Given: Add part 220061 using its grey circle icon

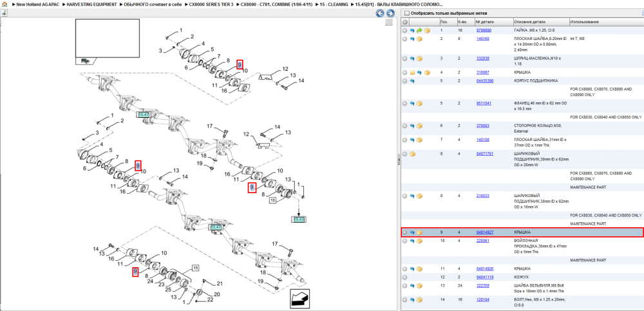Looking at the screenshot, I should (405, 240).
